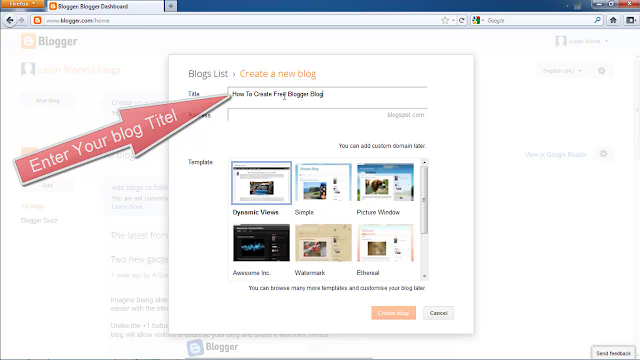640x360 pixels.
Task: Open the Firefox home page icon
Action: tap(613, 20)
